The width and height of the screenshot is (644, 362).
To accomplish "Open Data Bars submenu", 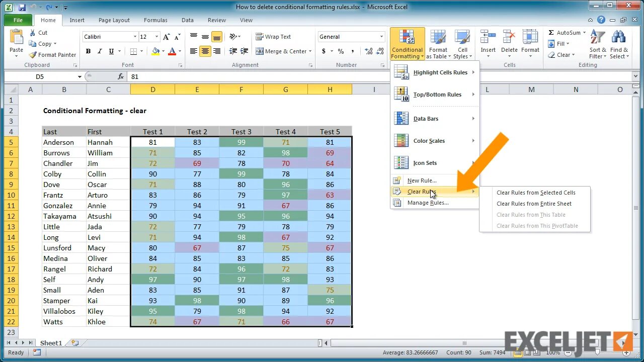I will click(x=435, y=119).
